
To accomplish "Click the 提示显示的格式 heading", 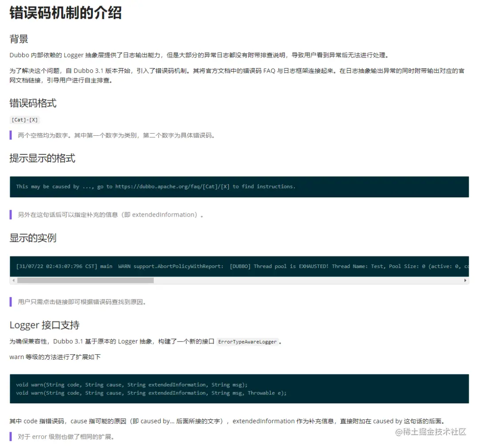I will pyautogui.click(x=42, y=158).
